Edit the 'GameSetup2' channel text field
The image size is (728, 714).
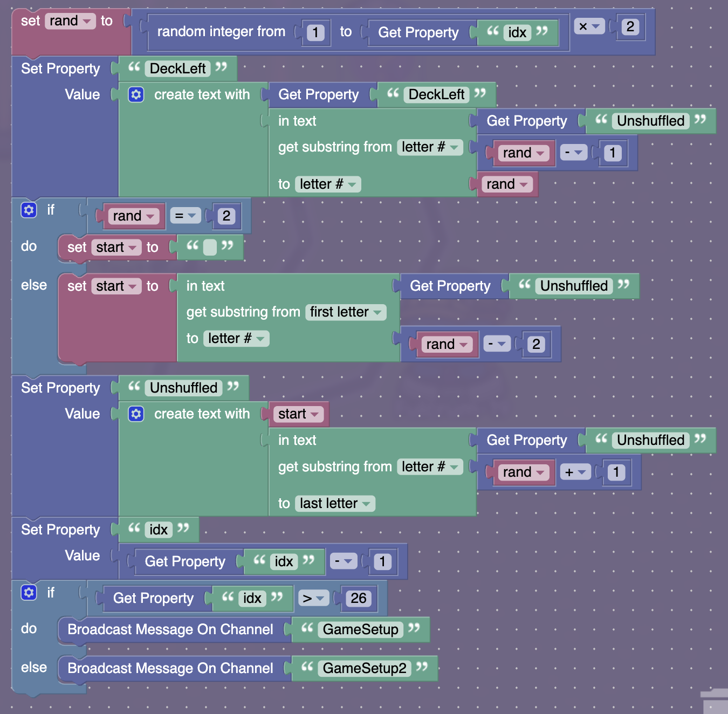pos(365,669)
